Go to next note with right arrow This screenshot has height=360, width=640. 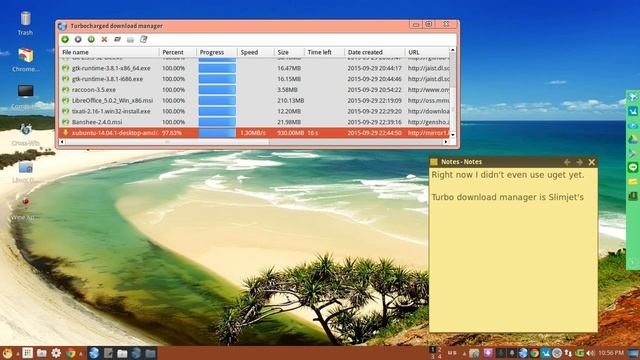(x=580, y=162)
